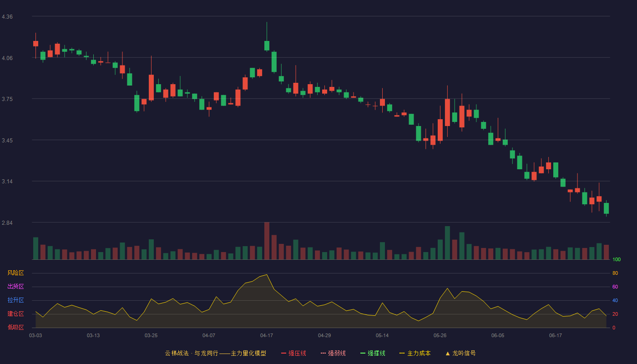Toggle the 强弱线 legend item

pos(333,353)
